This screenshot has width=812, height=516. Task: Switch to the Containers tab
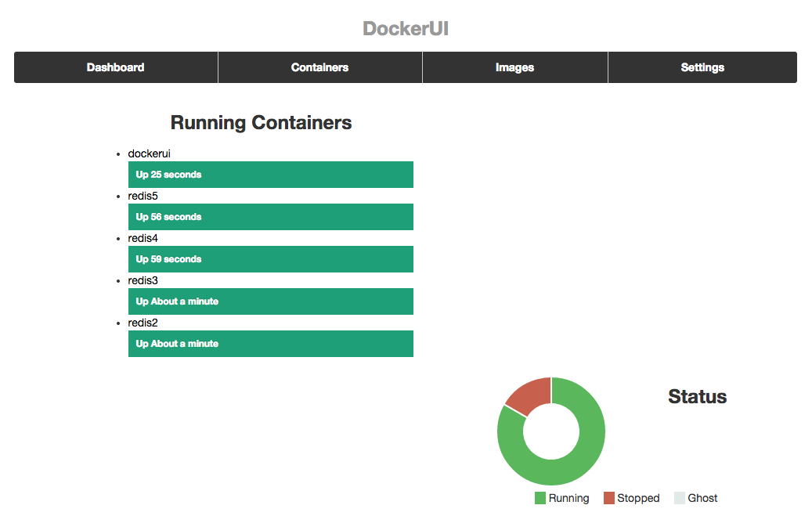[320, 67]
